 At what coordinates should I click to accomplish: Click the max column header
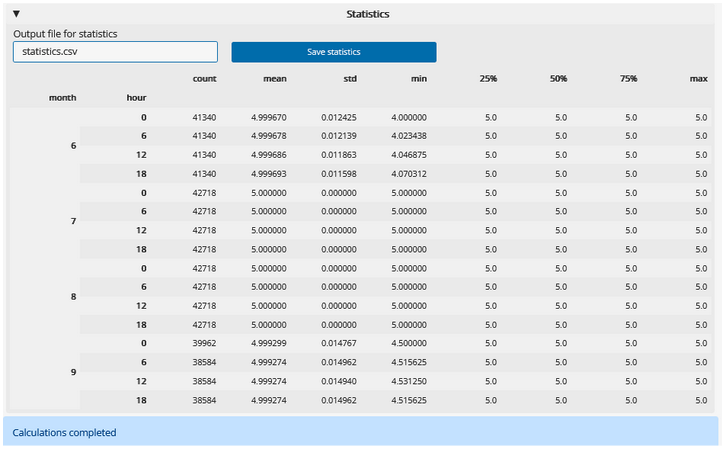coord(699,79)
